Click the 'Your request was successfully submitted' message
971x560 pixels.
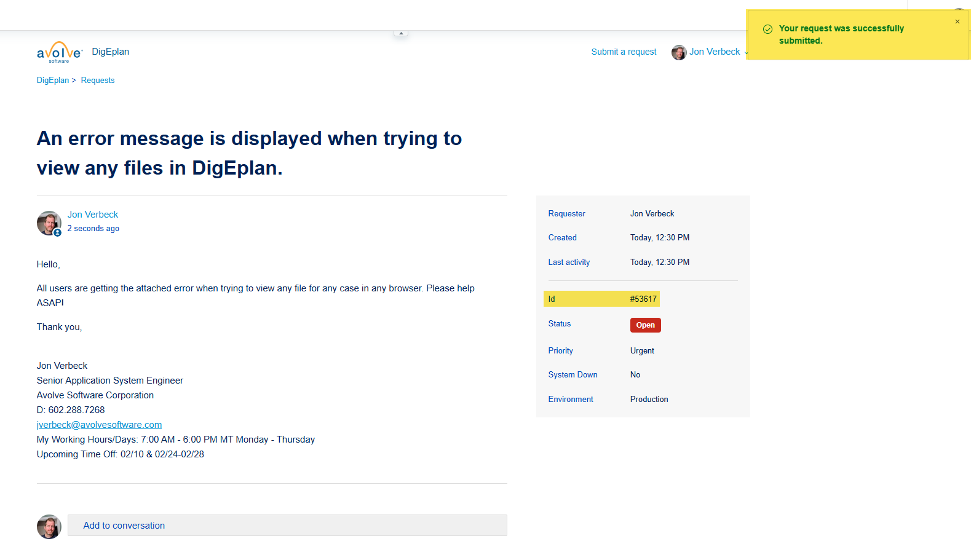pos(841,35)
